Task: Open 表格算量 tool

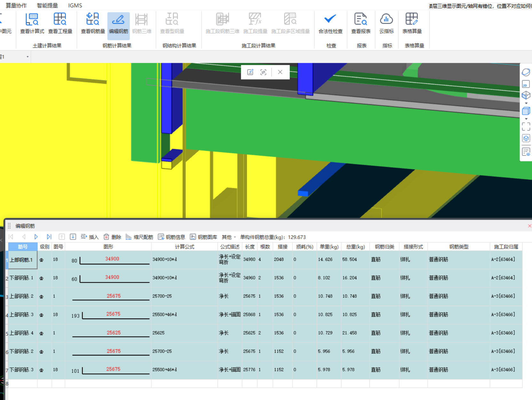Action: coord(412,23)
